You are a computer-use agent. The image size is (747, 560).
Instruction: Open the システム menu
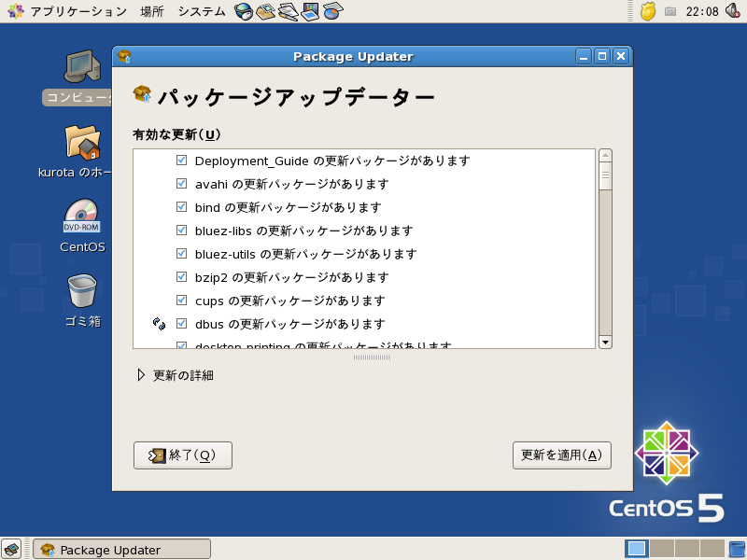coord(202,11)
